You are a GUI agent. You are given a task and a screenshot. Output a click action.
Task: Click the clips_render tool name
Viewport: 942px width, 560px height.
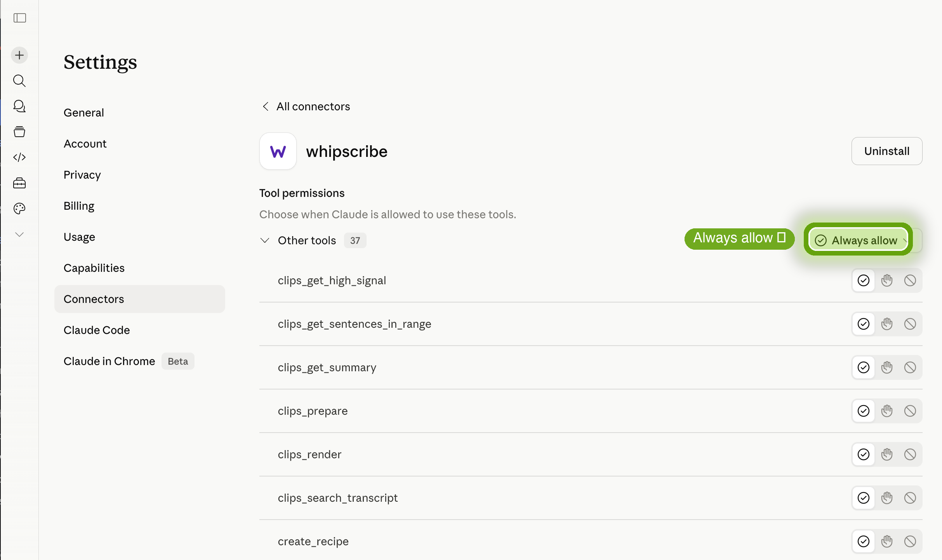pos(310,454)
